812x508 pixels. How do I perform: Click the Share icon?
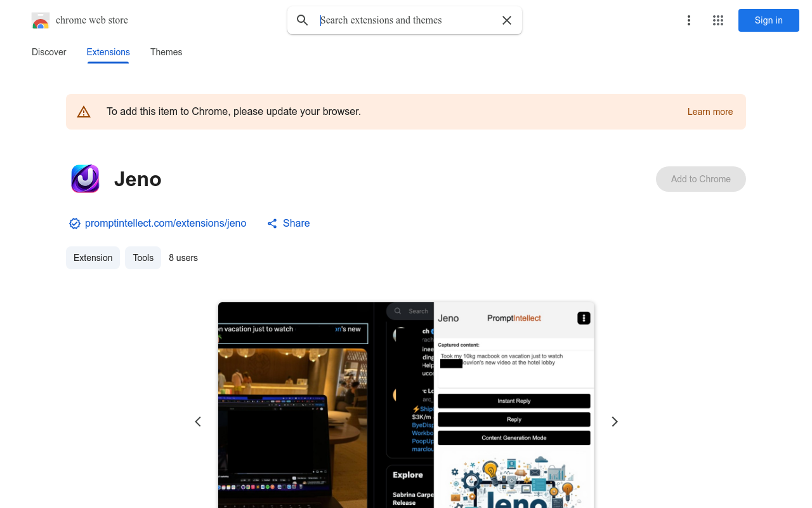coord(272,224)
